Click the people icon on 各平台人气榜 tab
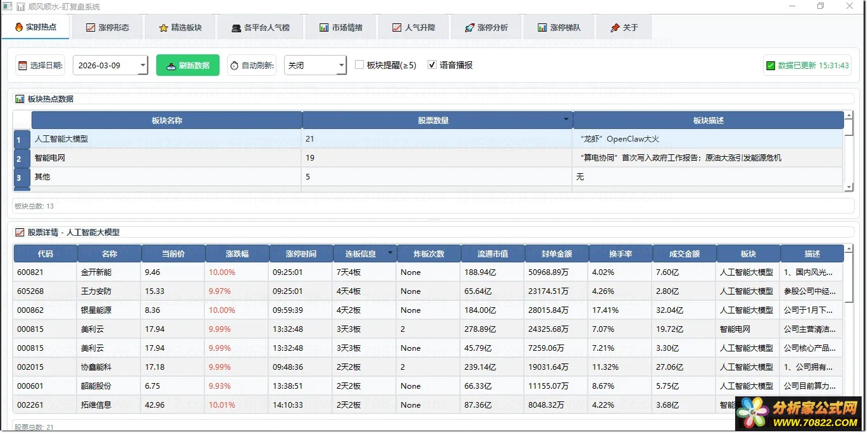 [236, 28]
